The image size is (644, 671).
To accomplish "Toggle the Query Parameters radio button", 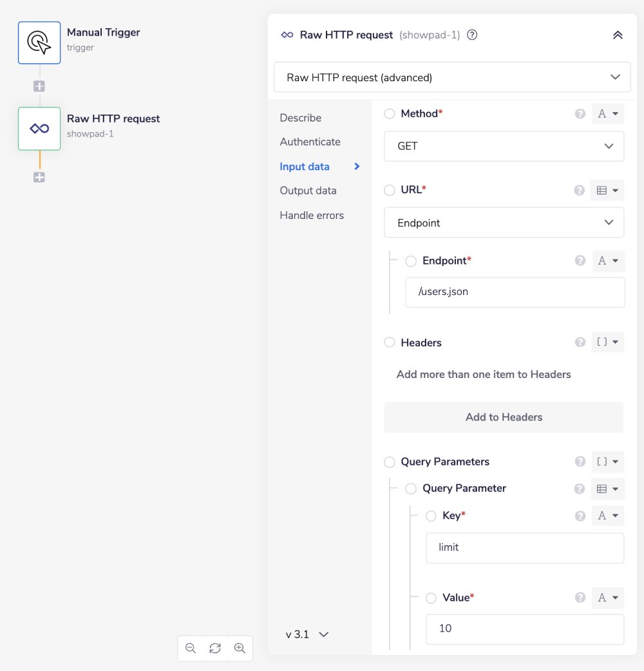I will coord(390,462).
